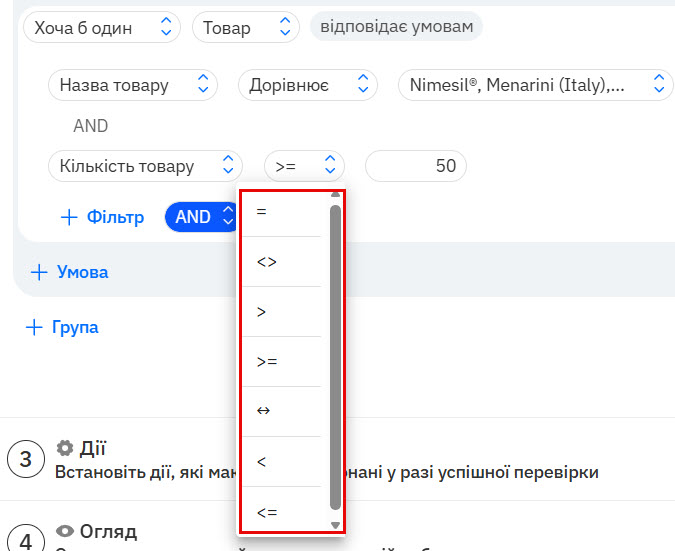Click the step number 3 circle

(26, 459)
